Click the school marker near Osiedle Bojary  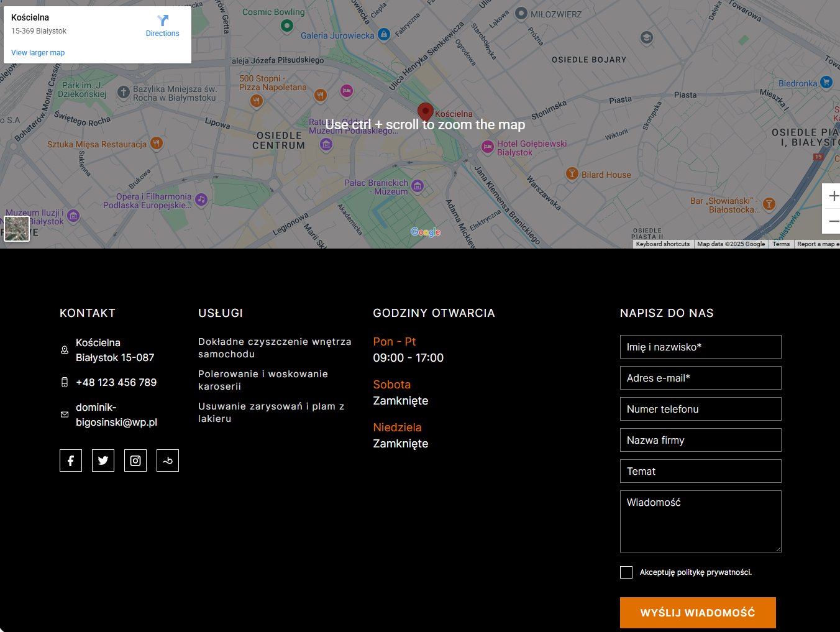[647, 37]
